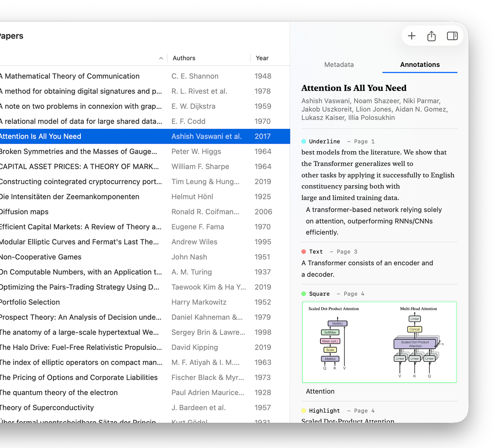Screen dimensions: 500x448
Task: Select Constructing cointegrated cryptocurrency portfolios row
Action: pos(145,182)
